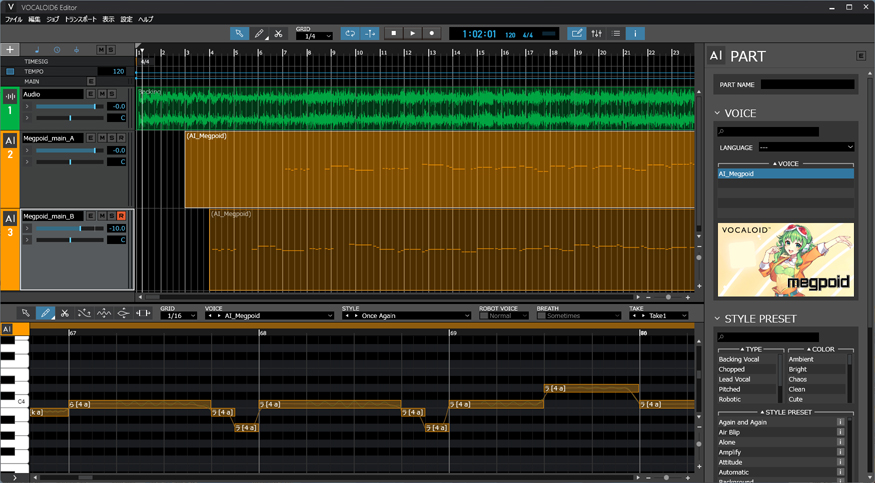Click the Megpoid_main_B volume slider
Screen dimensions: 875x483
point(68,228)
